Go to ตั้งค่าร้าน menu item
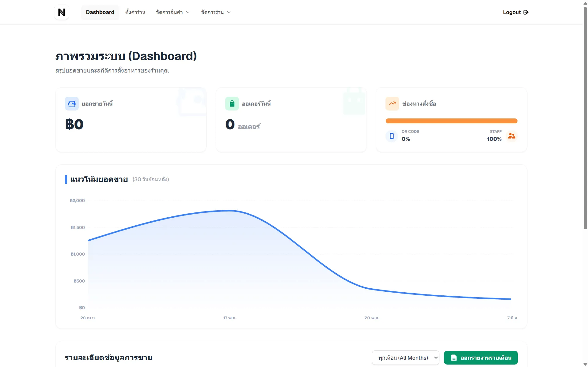This screenshot has height=367, width=588. 135,12
